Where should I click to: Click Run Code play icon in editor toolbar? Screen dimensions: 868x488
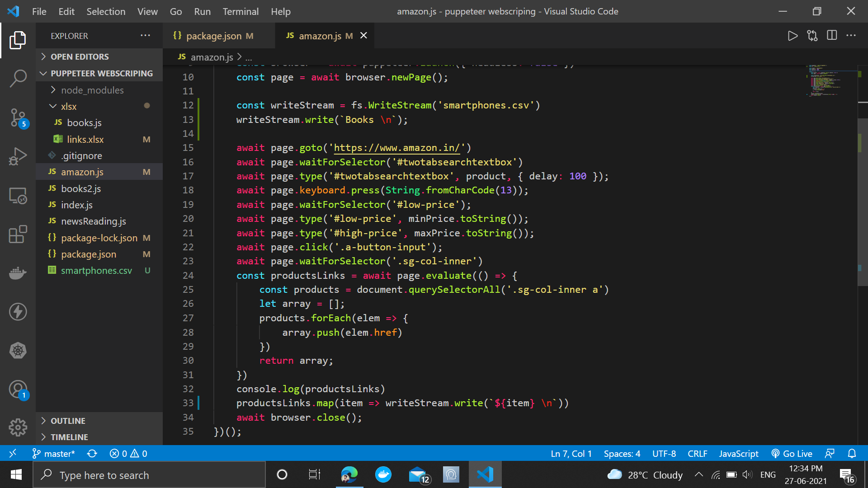792,36
